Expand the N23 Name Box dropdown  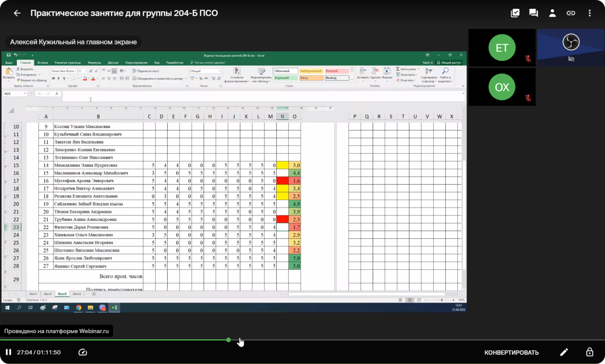click(x=25, y=94)
